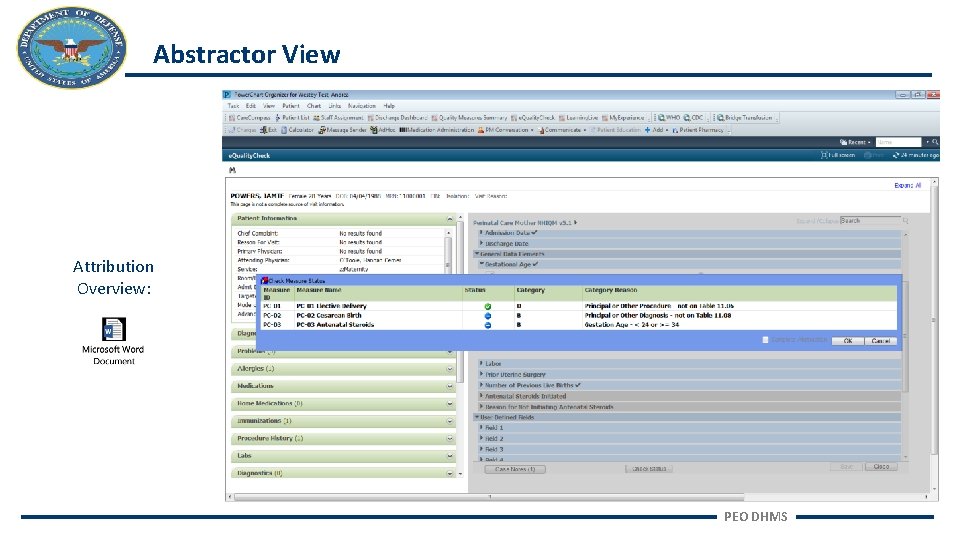Toggle the Complete Abstraction checkbox
The width and height of the screenshot is (960, 540).
[765, 340]
